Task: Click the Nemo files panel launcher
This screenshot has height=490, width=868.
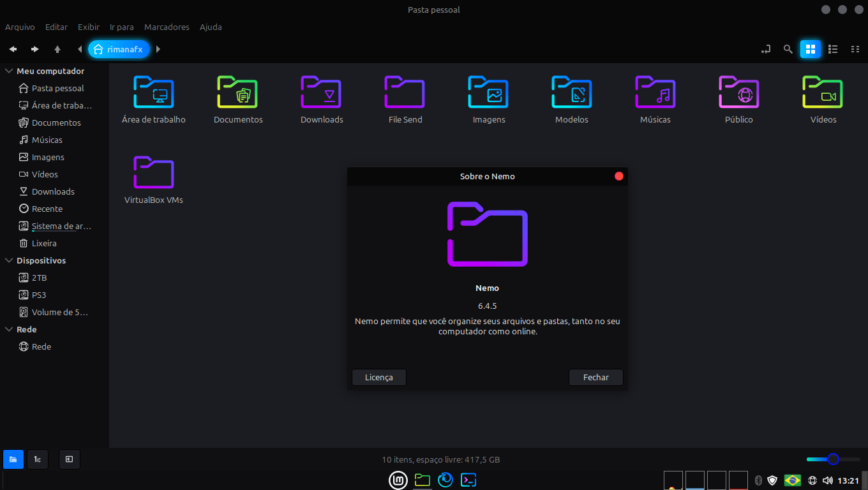Action: click(x=422, y=480)
